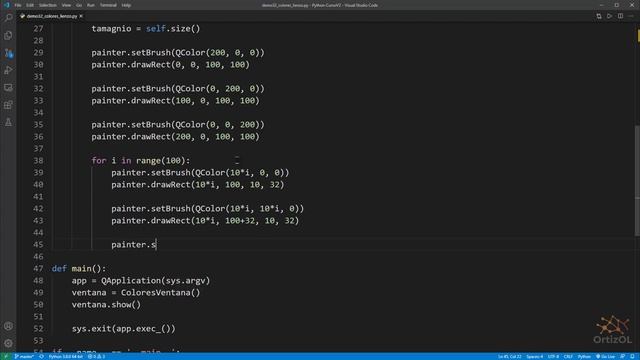The width and height of the screenshot is (640, 360).
Task: Open problems errors and warnings counter
Action: 97,356
